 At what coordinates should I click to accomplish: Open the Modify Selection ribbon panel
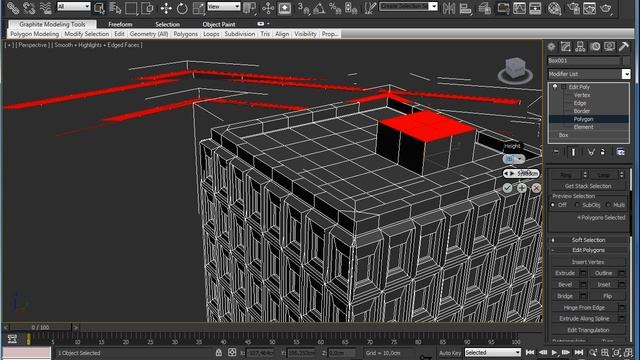point(87,34)
